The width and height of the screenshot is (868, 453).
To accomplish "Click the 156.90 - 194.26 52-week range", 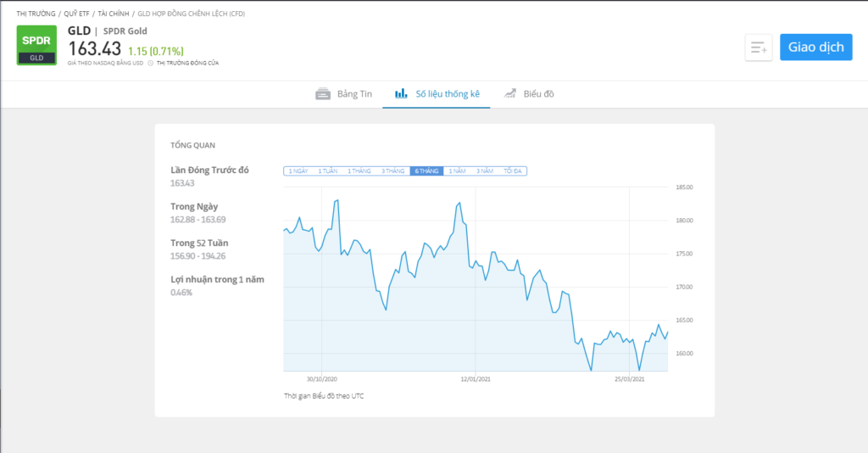I will pos(198,256).
